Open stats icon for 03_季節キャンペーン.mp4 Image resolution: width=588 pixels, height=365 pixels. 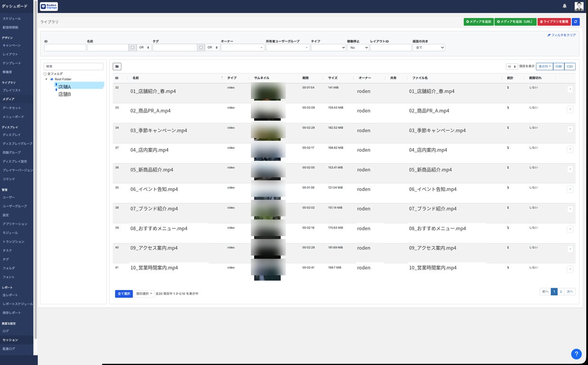point(508,128)
